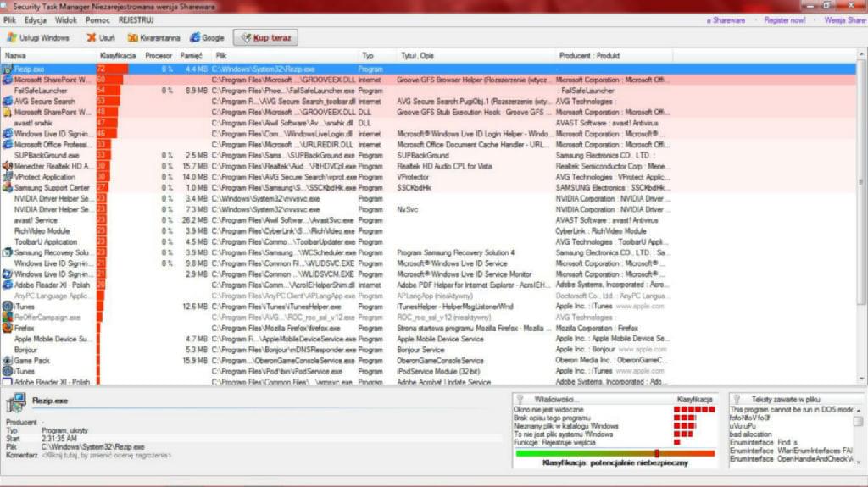The width and height of the screenshot is (868, 487).
Task: Click the OberonGameConsoleService description cell
Action: pyautogui.click(x=440, y=360)
